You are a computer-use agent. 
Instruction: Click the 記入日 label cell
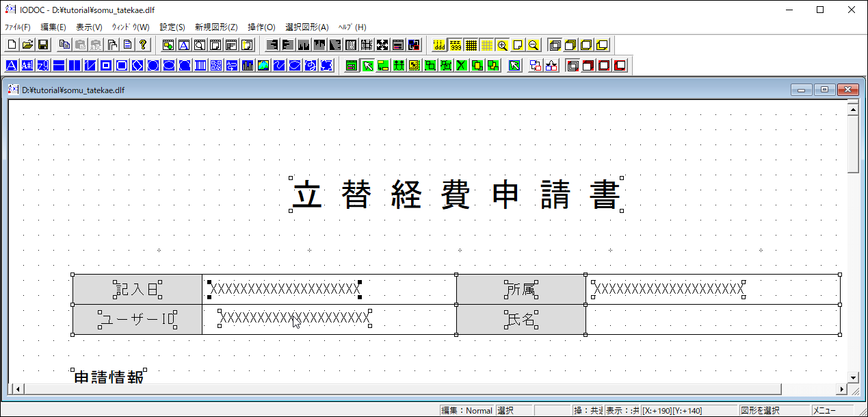(137, 290)
